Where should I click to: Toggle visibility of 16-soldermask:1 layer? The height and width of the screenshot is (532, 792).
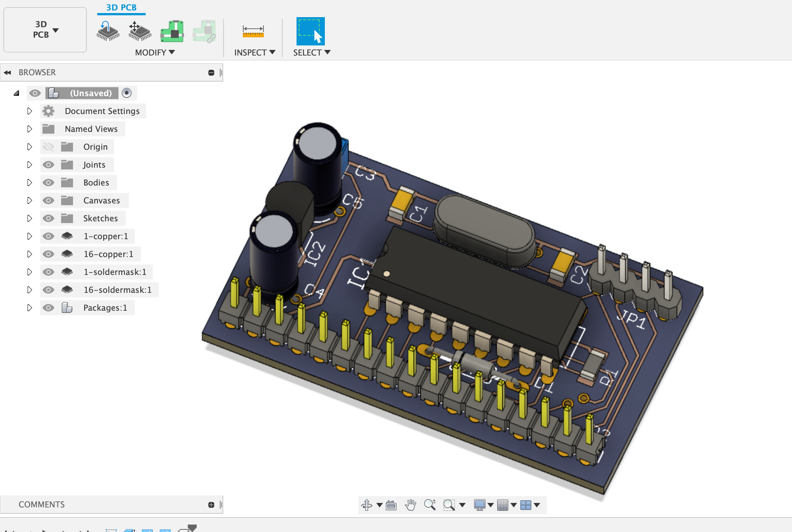point(48,290)
